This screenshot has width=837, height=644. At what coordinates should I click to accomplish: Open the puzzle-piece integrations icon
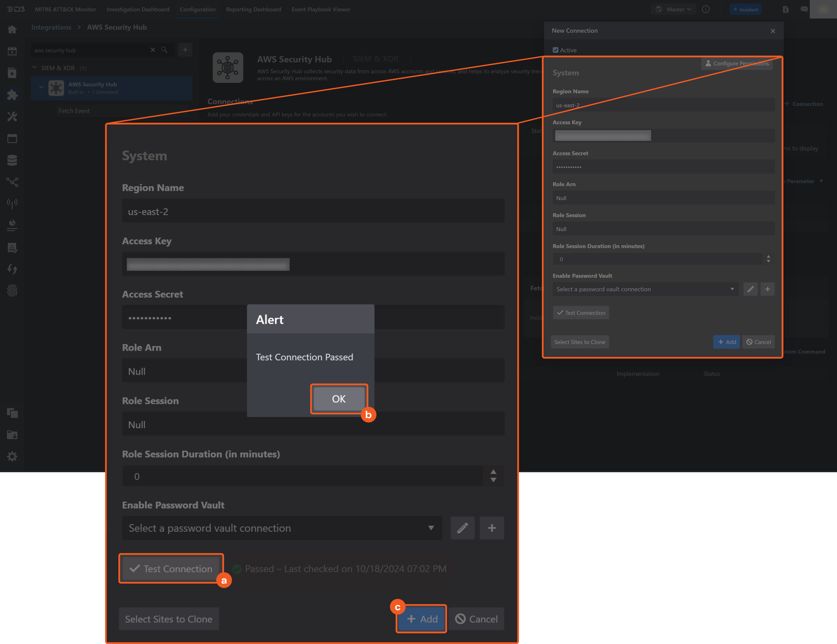tap(12, 95)
